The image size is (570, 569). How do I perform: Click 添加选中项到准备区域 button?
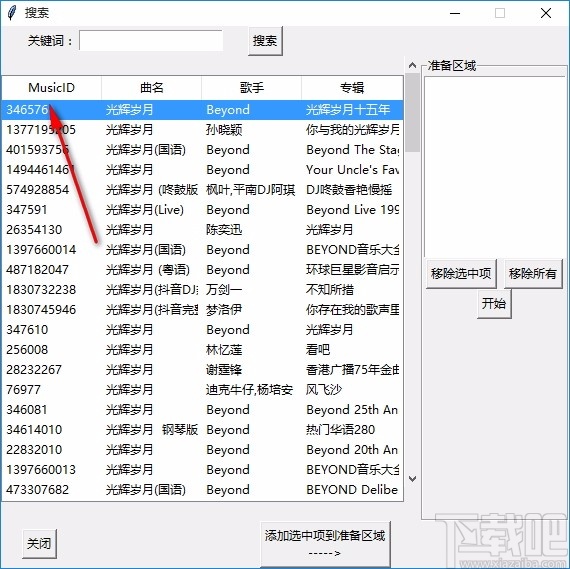pos(325,544)
